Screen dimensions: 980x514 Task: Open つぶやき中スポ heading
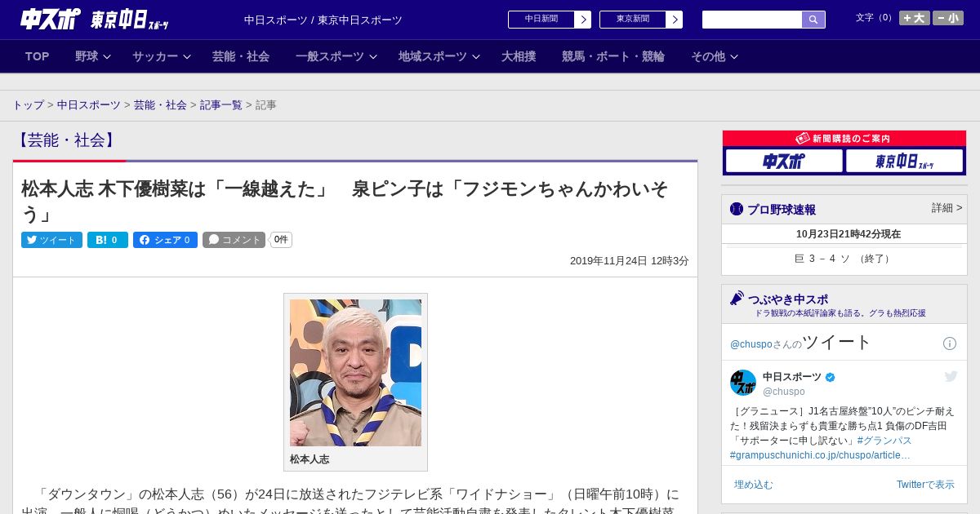click(x=788, y=299)
